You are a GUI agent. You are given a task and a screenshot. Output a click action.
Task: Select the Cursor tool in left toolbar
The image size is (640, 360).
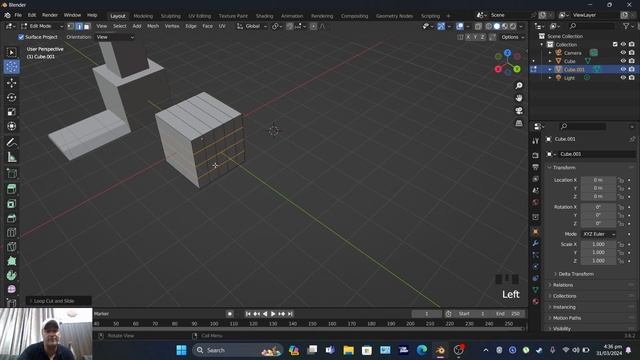point(11,67)
